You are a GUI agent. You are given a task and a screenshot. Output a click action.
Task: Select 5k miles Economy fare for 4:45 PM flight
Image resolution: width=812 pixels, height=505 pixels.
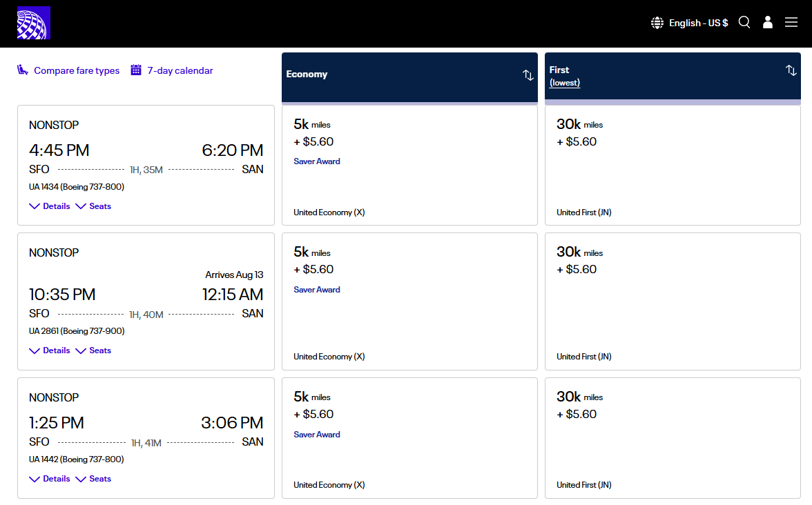409,166
